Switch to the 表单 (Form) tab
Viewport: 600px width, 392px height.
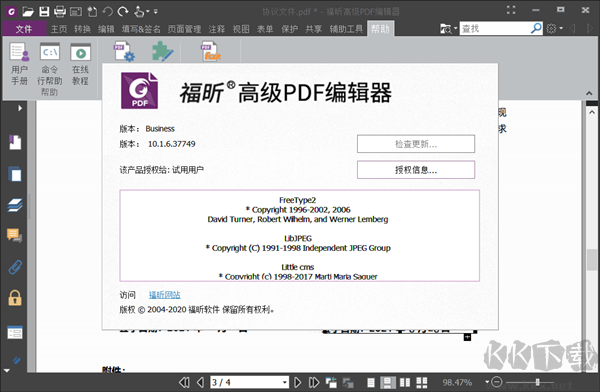click(x=265, y=29)
